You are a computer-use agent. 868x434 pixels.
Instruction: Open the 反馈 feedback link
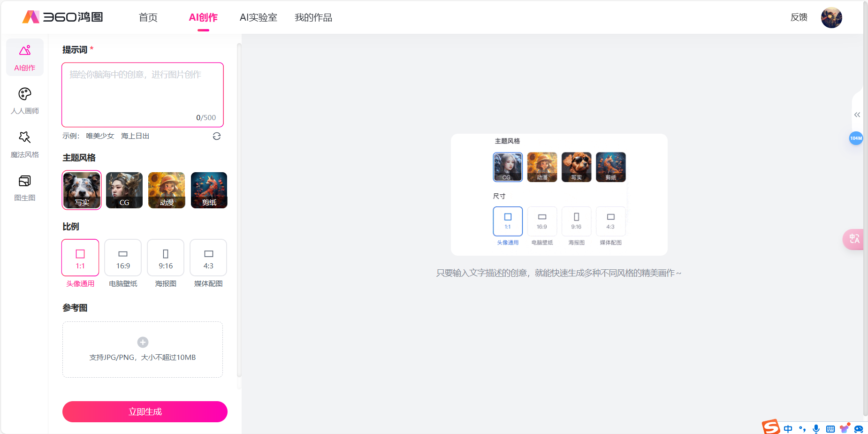pos(799,17)
